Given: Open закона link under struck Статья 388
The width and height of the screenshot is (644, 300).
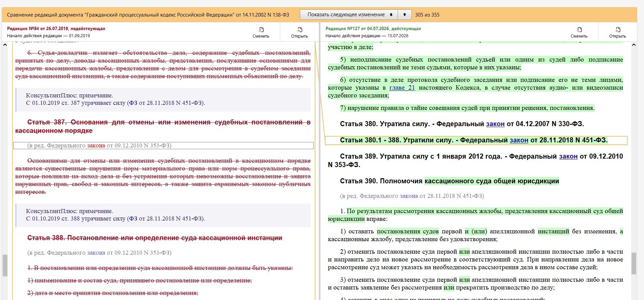Looking at the screenshot, I should 96,253.
